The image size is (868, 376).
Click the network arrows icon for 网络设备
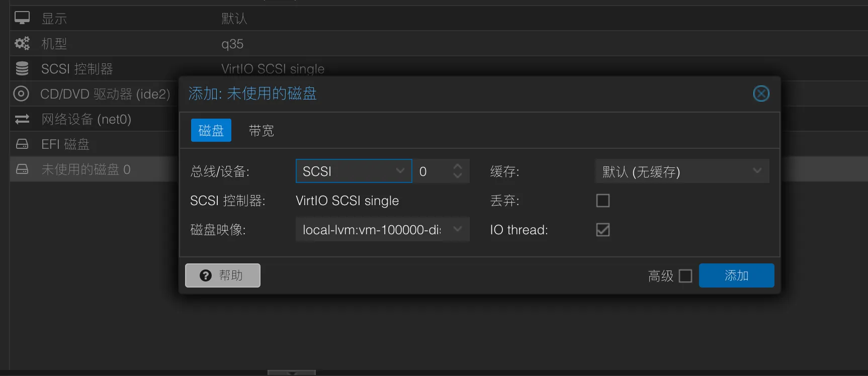(x=22, y=119)
